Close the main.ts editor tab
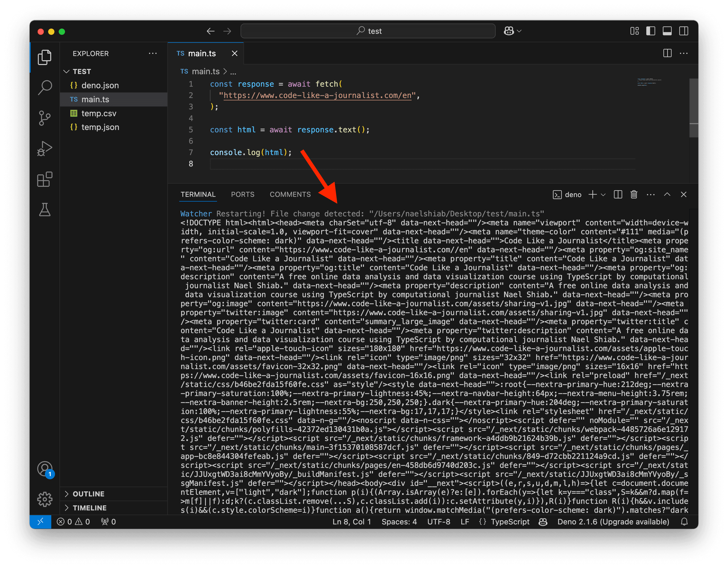This screenshot has height=568, width=728. (x=235, y=53)
